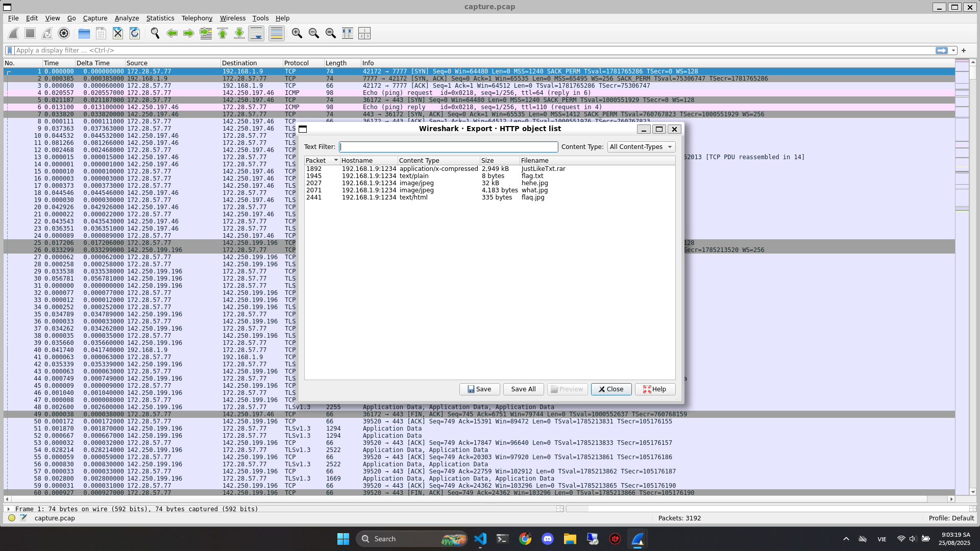980x551 pixels.
Task: Click the Help button in dialog
Action: pyautogui.click(x=654, y=389)
